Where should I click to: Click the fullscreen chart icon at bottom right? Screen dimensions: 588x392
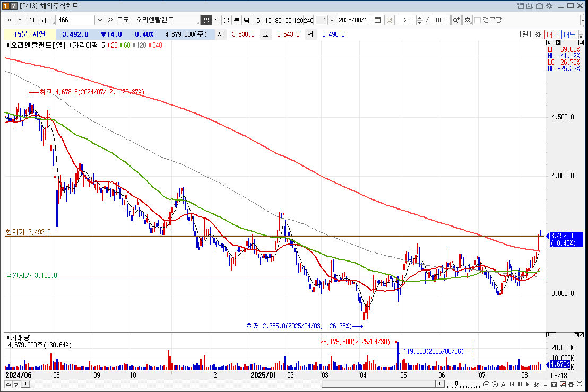579,384
